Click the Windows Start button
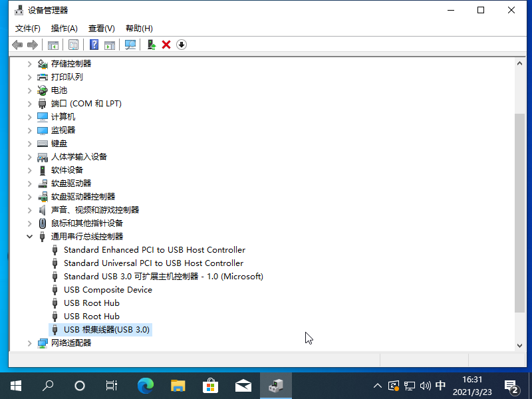Screen dimensions: 532x399 point(15,385)
